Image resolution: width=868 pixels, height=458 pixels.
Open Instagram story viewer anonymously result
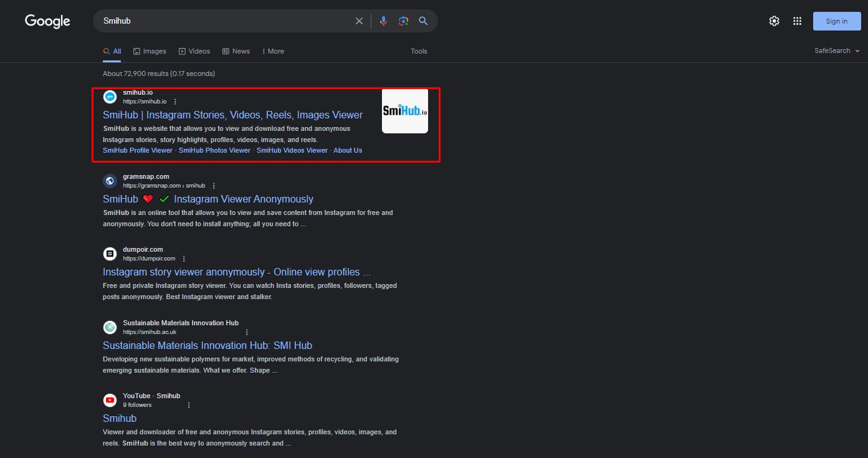pos(237,272)
